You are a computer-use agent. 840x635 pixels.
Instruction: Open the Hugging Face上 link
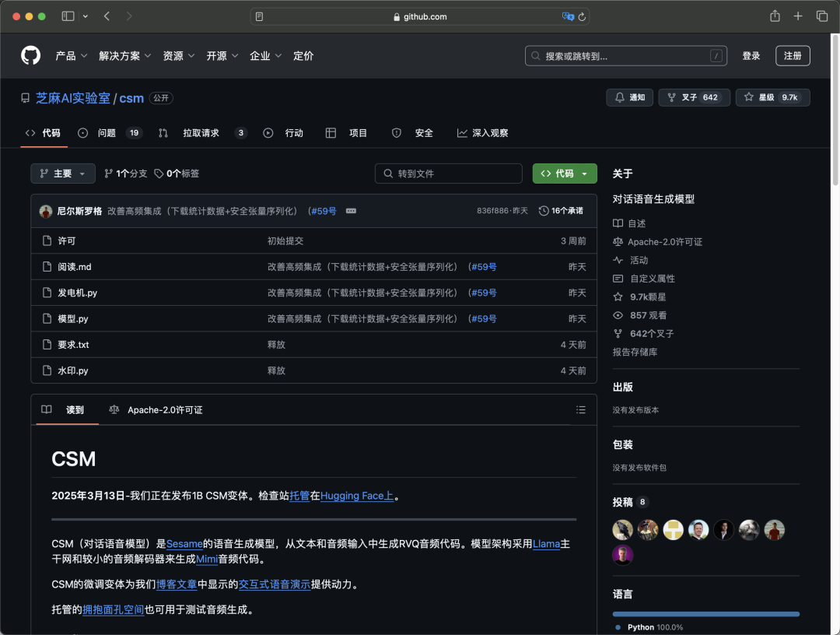(x=357, y=496)
